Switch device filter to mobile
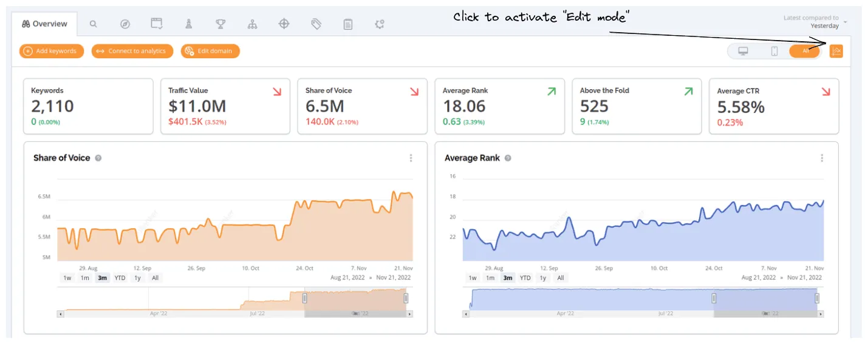 point(774,52)
